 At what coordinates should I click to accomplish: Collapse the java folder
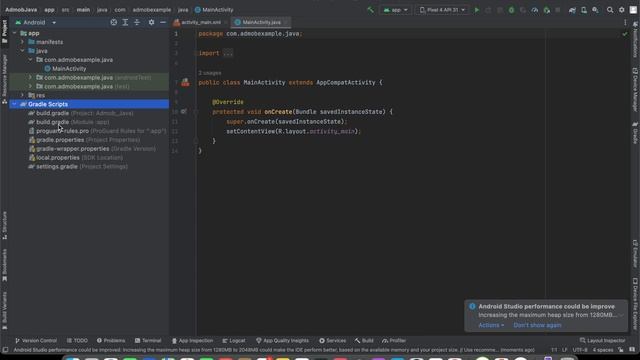coord(22,51)
